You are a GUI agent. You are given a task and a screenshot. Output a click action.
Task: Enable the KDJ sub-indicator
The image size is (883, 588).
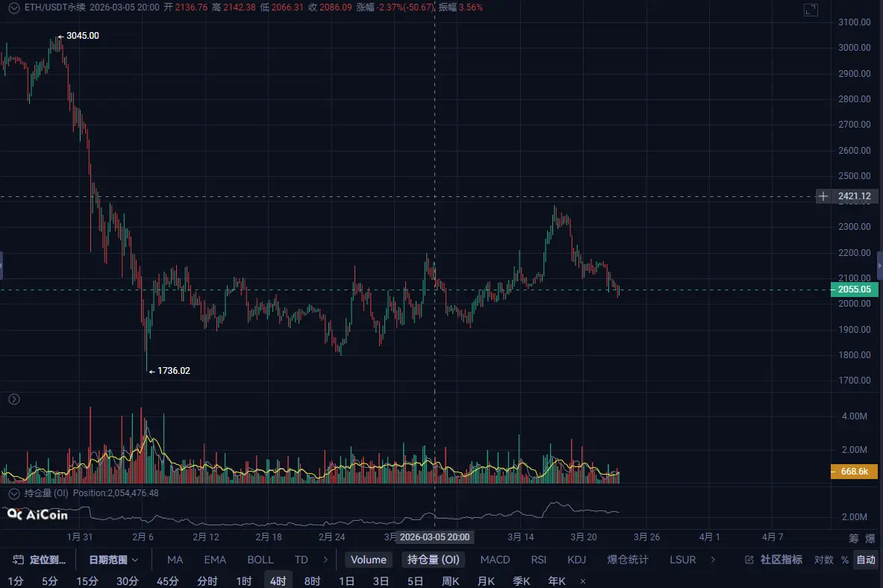tap(577, 560)
